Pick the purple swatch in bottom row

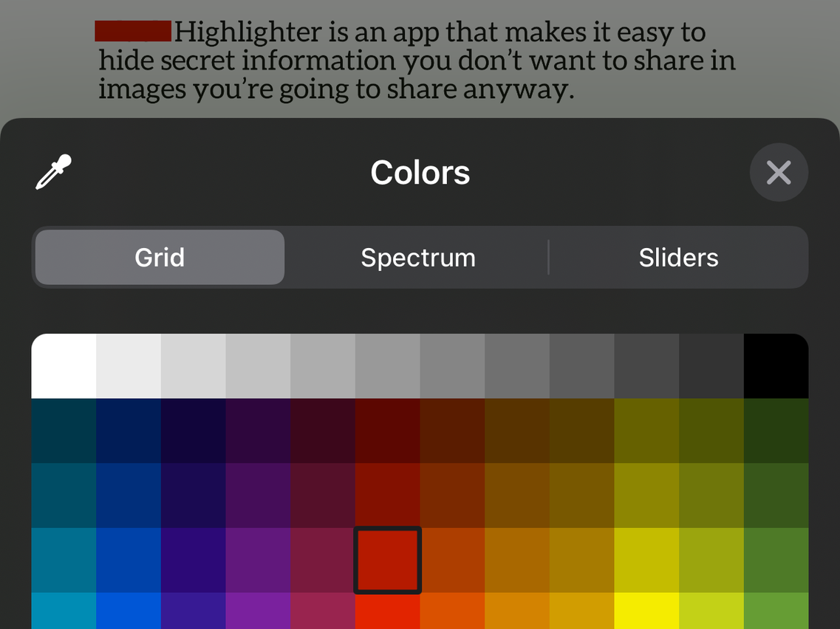[258, 611]
